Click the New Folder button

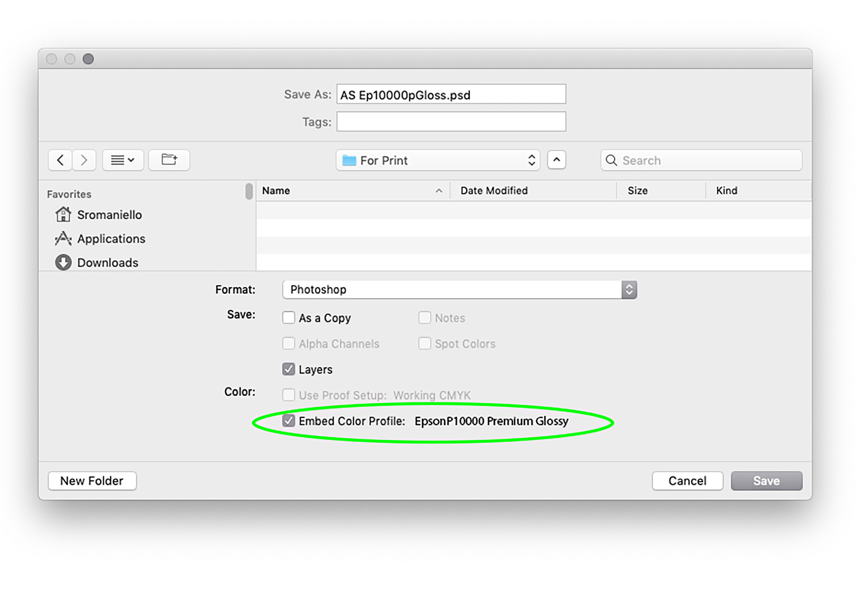[92, 481]
